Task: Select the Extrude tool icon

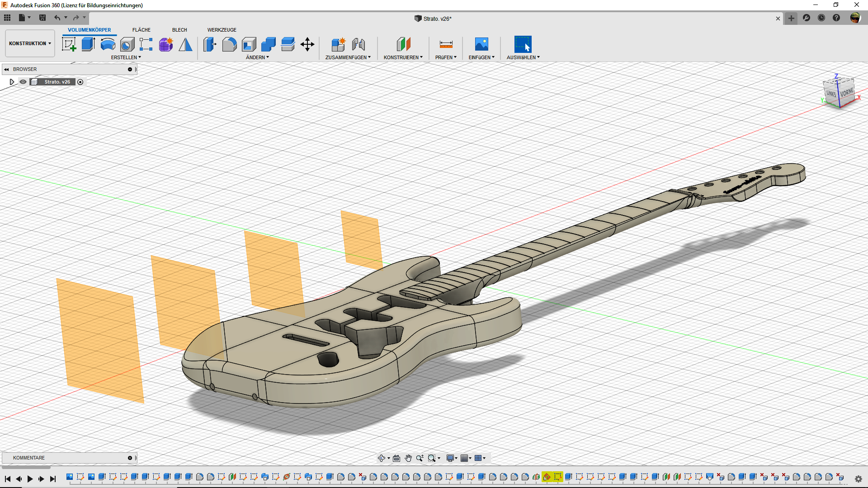Action: 88,44
